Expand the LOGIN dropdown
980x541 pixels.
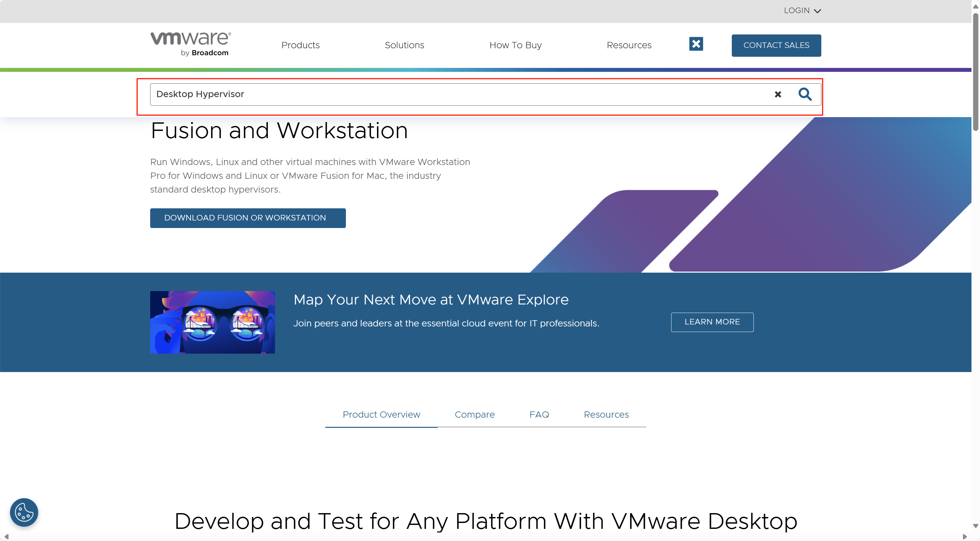coord(802,10)
